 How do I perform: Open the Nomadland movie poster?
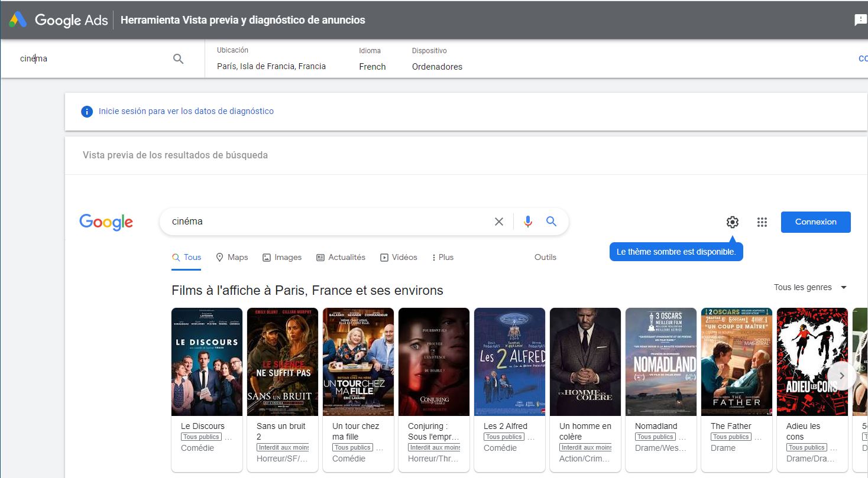coord(661,362)
